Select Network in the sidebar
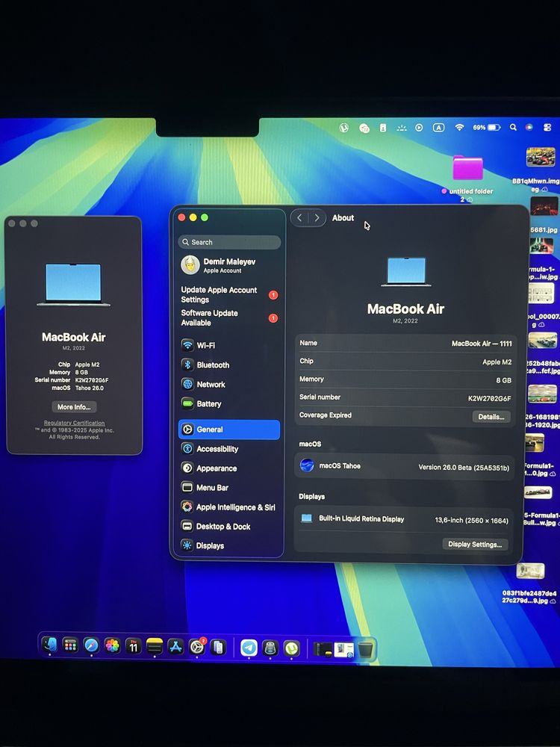Screen dimensions: 560x747 point(229,384)
